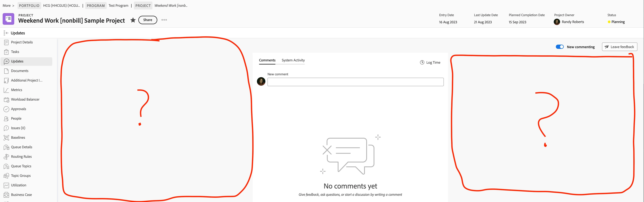Open the Metrics chart icon
Image resolution: width=644 pixels, height=202 pixels.
[6, 90]
